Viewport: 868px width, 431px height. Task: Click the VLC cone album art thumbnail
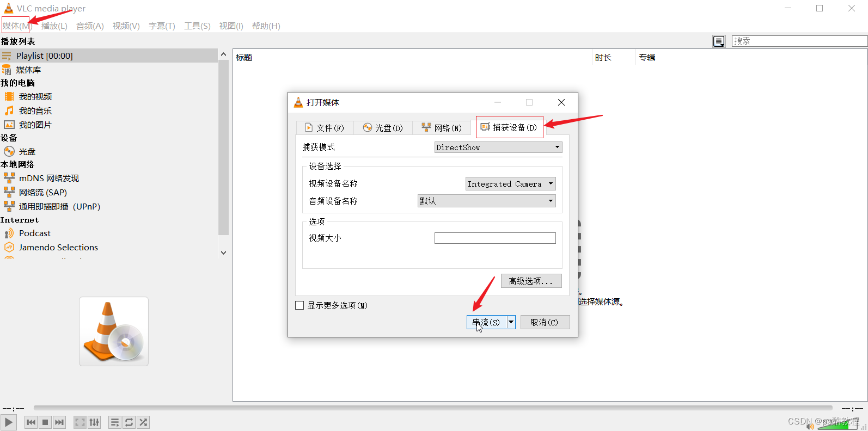(114, 331)
